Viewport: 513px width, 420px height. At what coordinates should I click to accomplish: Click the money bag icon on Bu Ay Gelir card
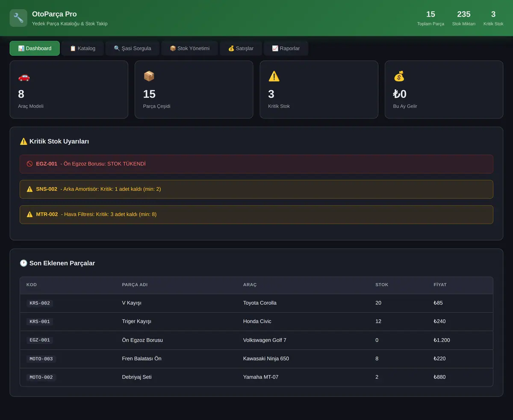399,77
